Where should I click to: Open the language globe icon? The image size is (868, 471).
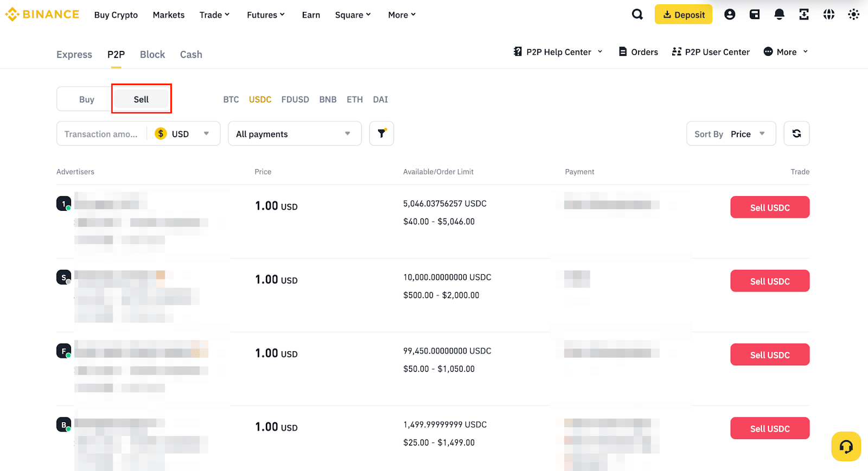829,15
